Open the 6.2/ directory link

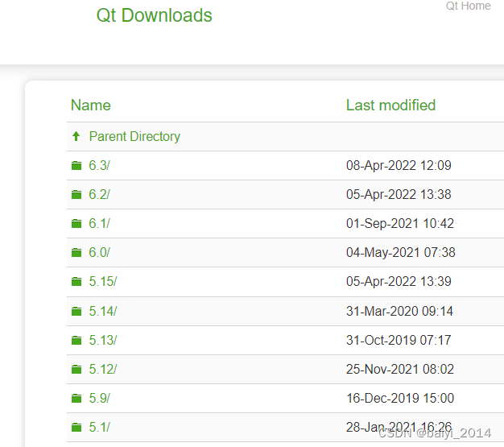[99, 195]
